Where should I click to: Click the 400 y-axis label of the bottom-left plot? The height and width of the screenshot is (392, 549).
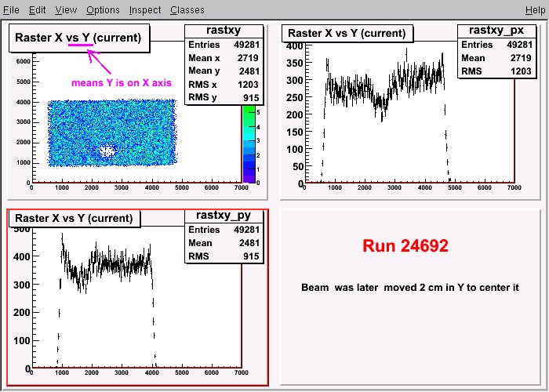coord(22,256)
